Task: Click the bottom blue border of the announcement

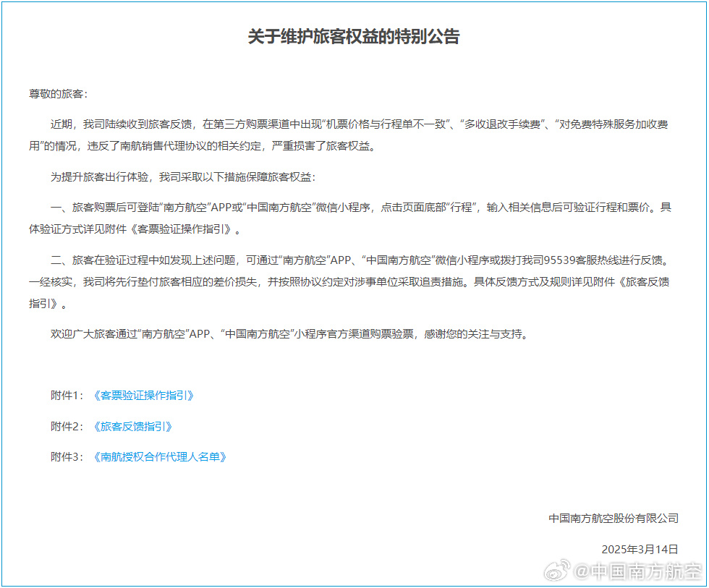Action: point(354,585)
